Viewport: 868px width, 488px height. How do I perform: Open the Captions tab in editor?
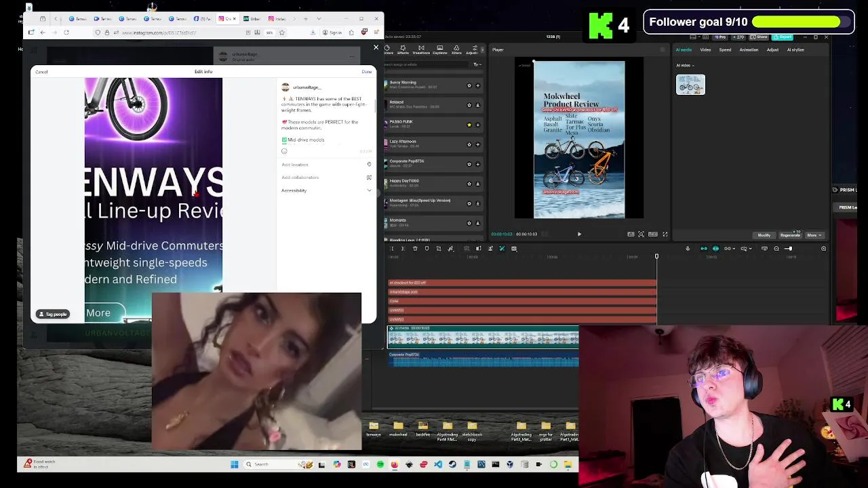coord(439,49)
